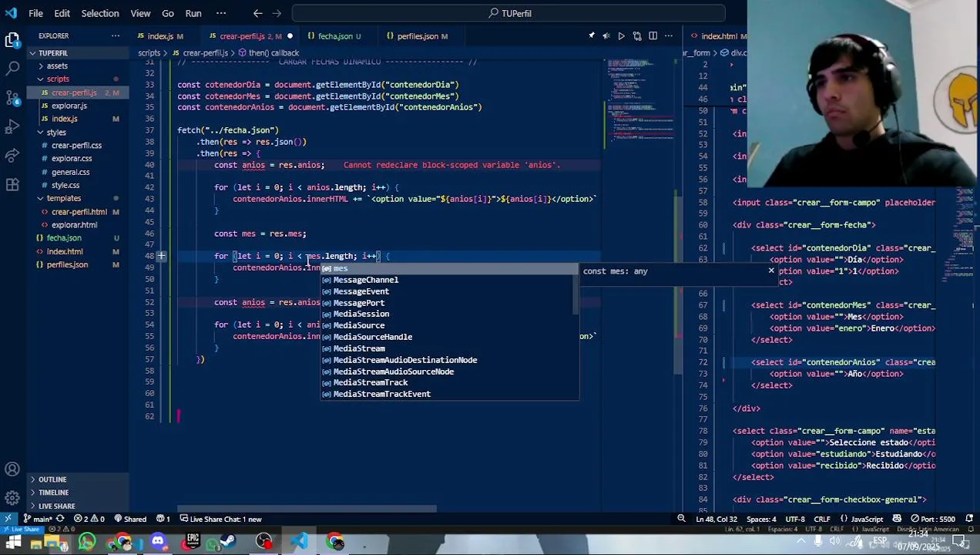The width and height of the screenshot is (980, 555).
Task: Click the Shared Live Share status button
Action: (129, 519)
